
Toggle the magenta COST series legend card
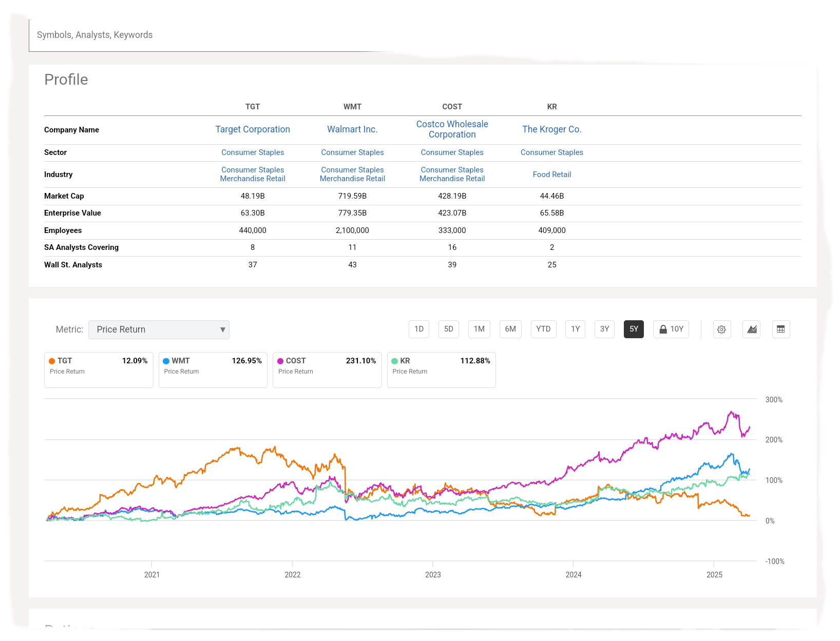[x=327, y=370]
